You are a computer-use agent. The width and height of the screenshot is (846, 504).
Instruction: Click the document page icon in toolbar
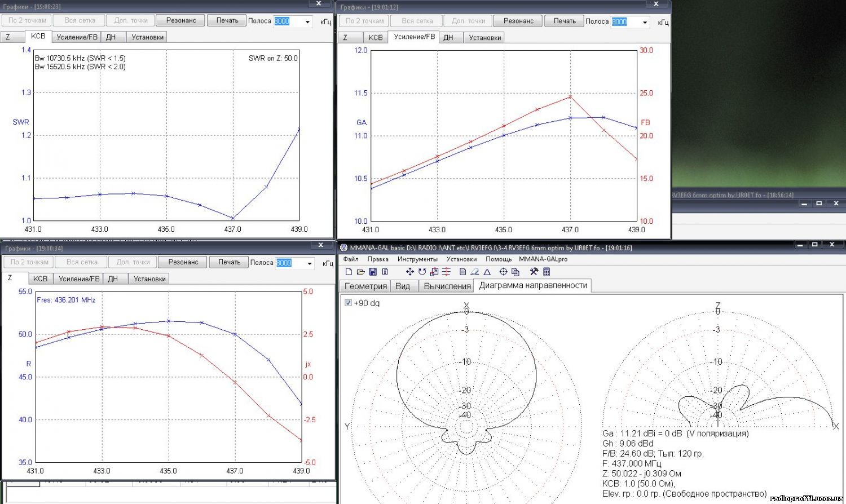click(x=462, y=272)
